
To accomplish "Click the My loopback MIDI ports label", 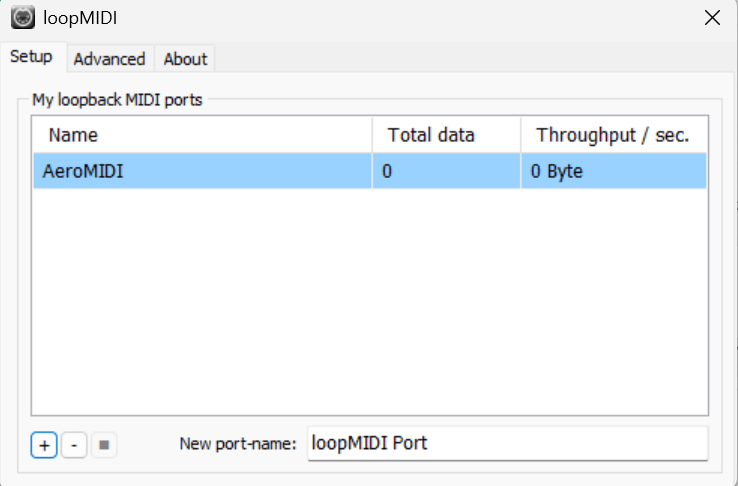I will point(117,100).
